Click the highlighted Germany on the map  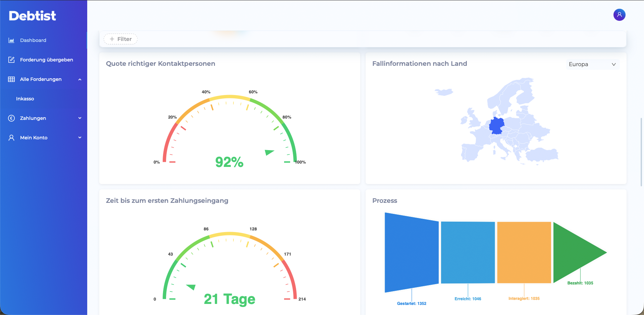tap(497, 126)
